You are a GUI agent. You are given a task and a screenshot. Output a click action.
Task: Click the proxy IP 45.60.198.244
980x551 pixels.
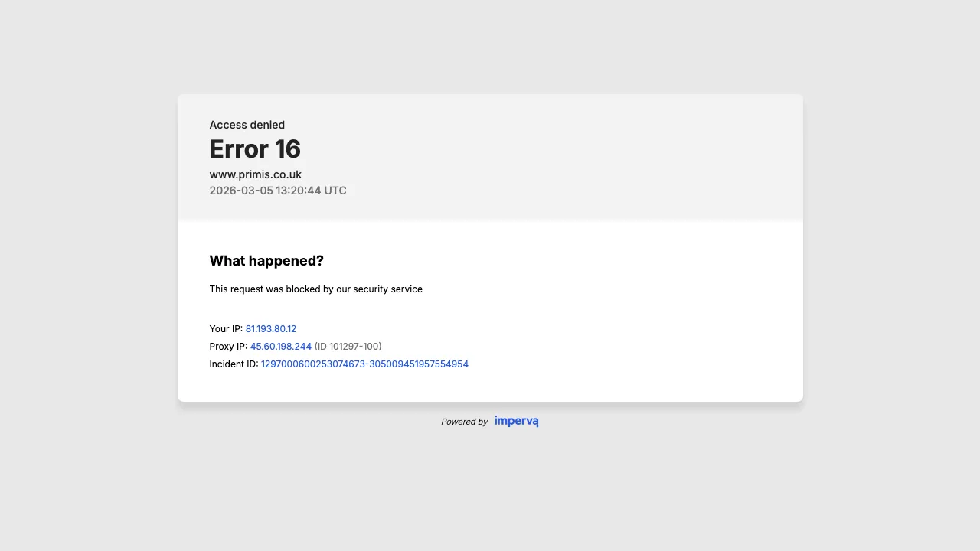pos(280,347)
